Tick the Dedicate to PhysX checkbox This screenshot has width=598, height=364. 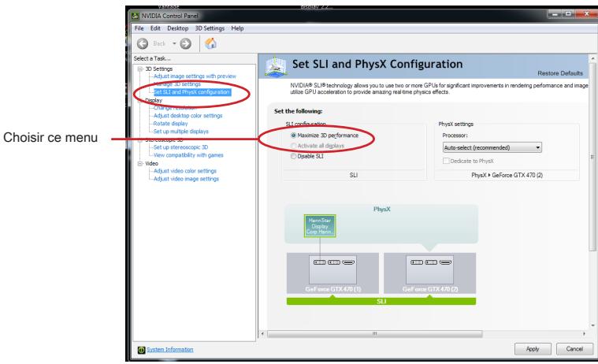(446, 161)
